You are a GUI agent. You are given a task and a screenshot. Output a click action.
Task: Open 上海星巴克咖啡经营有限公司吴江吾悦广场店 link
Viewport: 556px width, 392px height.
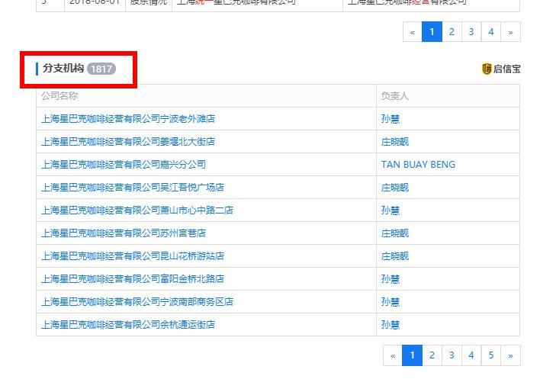(133, 188)
